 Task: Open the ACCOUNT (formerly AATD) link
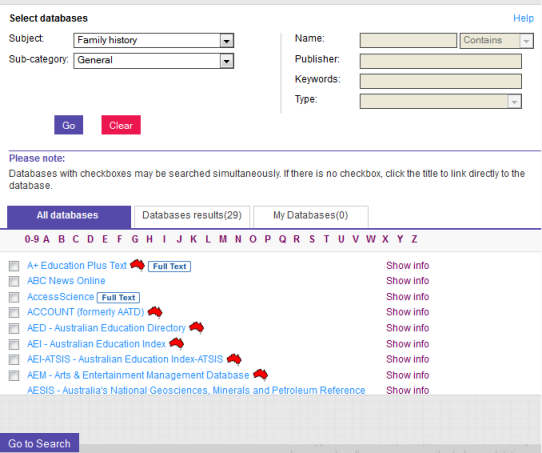[85, 312]
